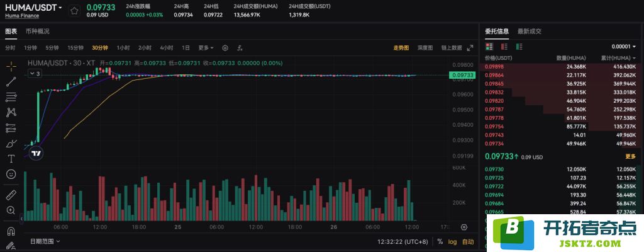Click the 0.09733 current price label
Screen dimensions: 644x252
click(x=462, y=75)
